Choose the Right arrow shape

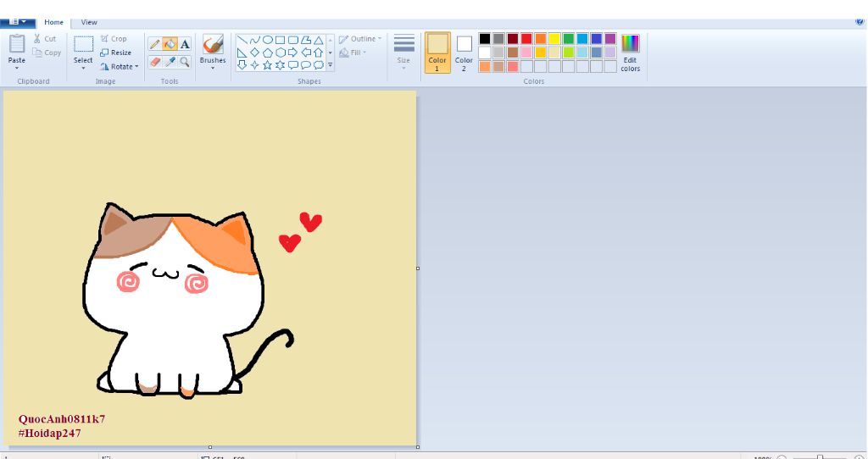coord(292,53)
